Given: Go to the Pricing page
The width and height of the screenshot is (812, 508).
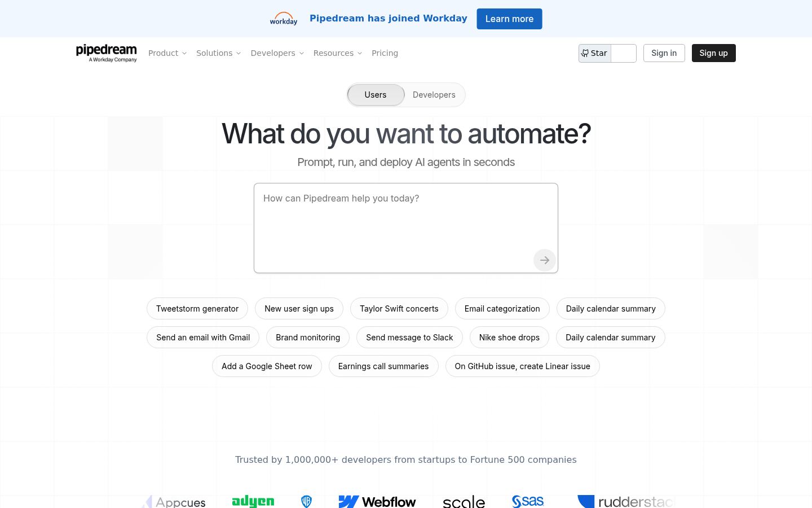Looking at the screenshot, I should pyautogui.click(x=385, y=53).
